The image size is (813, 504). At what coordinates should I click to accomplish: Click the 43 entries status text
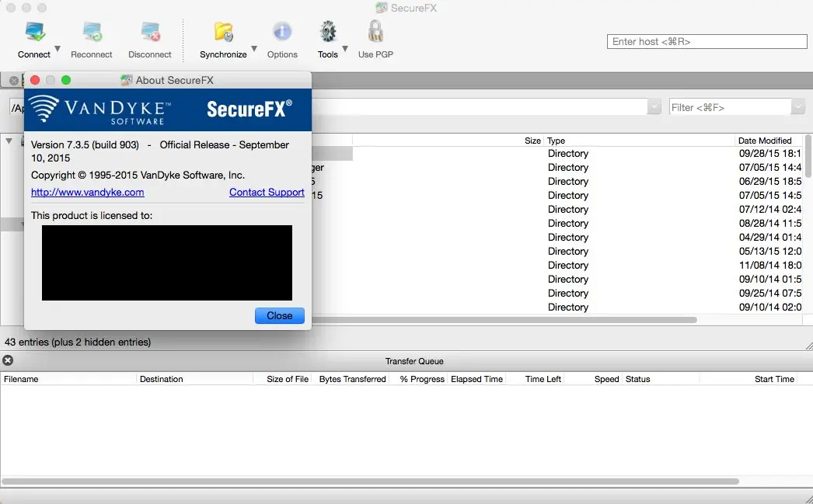click(78, 342)
